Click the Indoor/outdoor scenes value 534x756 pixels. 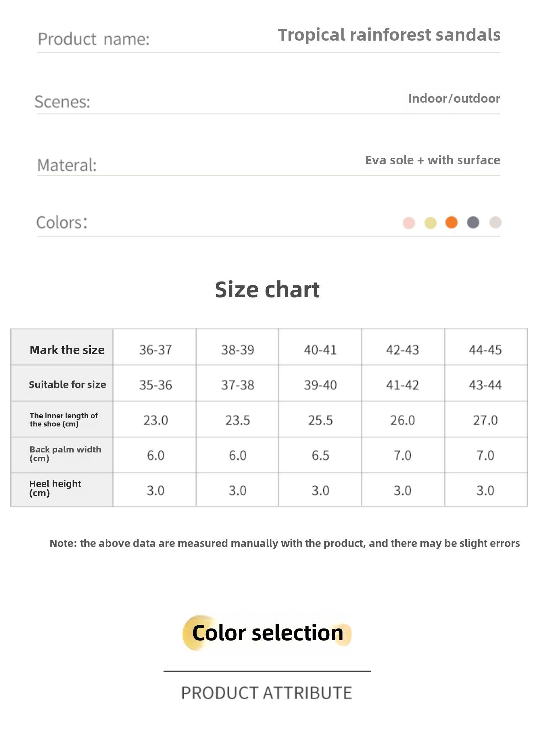point(454,99)
